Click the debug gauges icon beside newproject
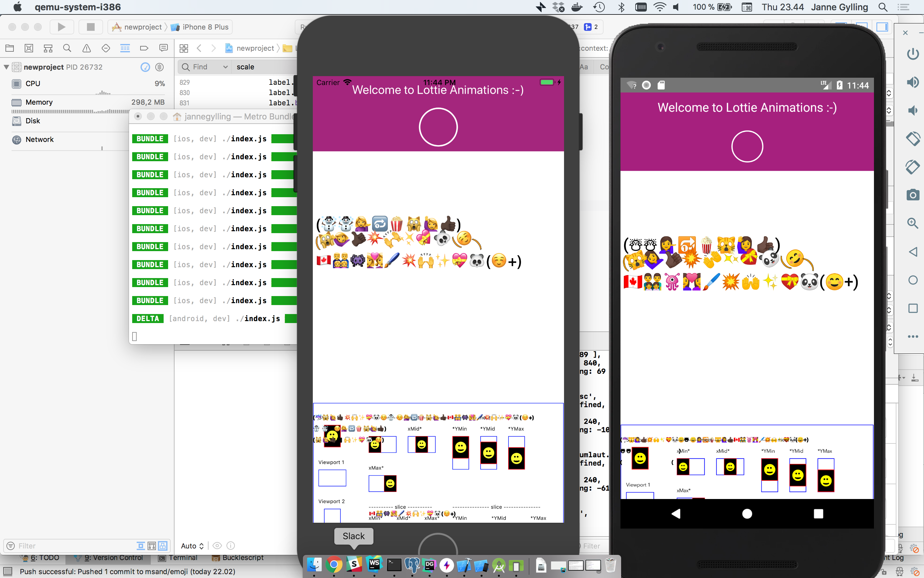 [145, 67]
